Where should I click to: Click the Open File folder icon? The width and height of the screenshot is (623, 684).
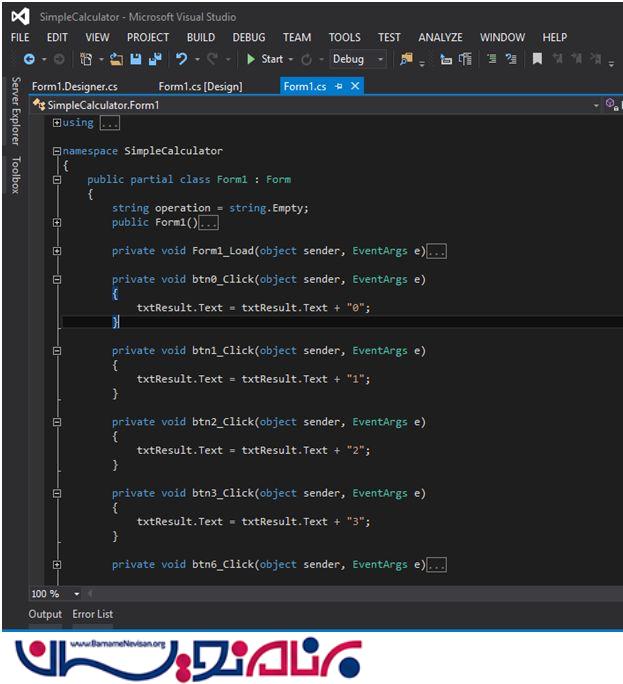(x=116, y=59)
